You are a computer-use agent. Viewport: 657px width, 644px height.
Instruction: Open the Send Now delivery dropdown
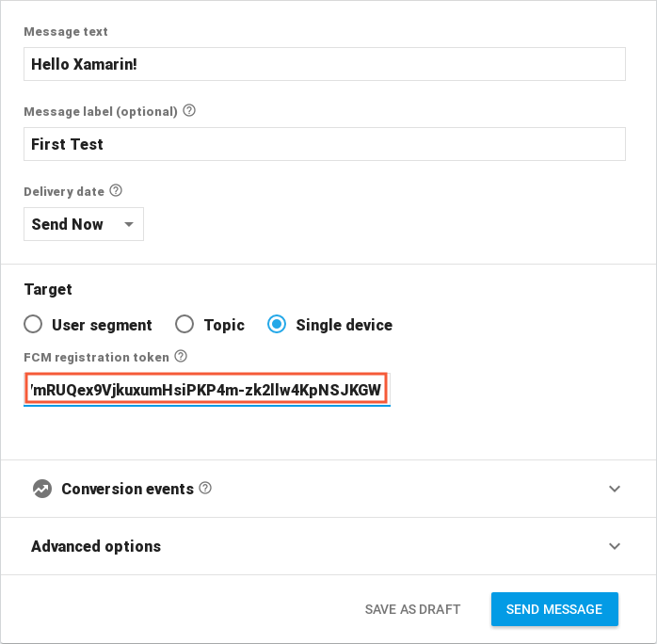83,224
